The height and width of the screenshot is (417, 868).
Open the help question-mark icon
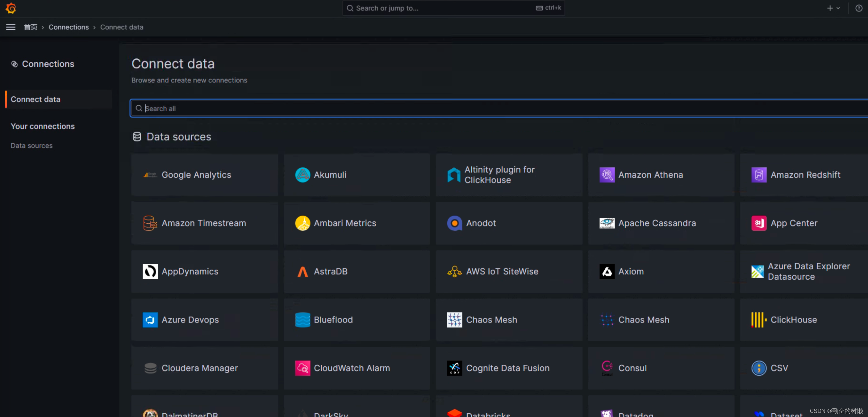pos(858,8)
